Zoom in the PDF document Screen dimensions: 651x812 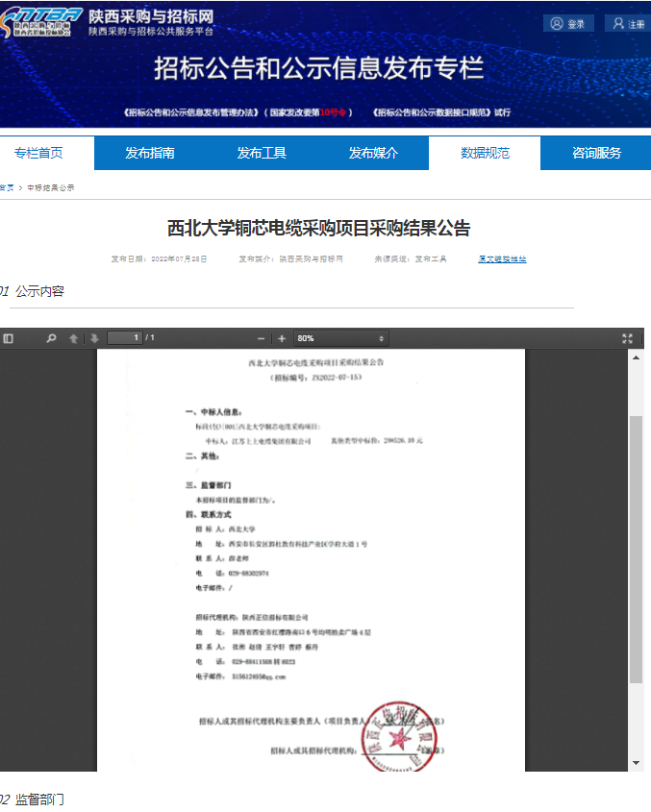[x=282, y=338]
